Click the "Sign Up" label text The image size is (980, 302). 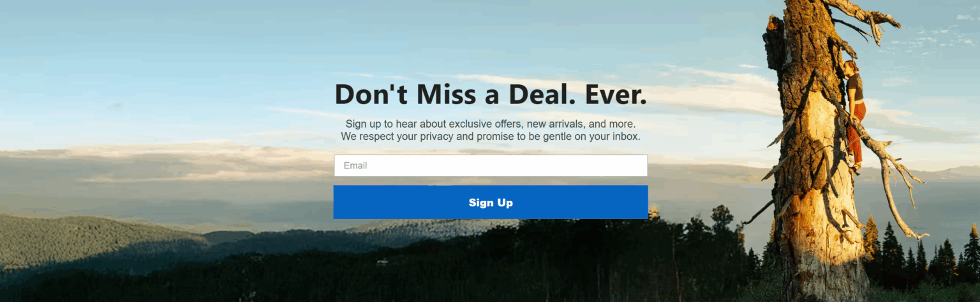[491, 202]
